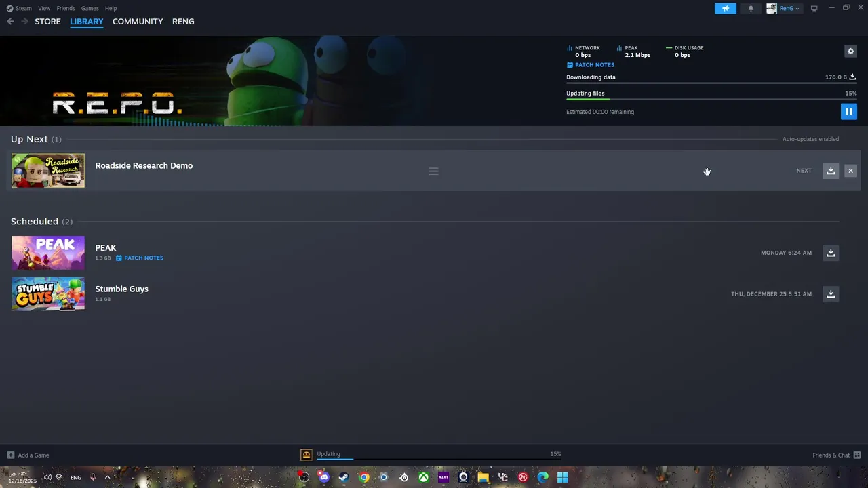
Task: Open Microsoft Edge from the taskbar
Action: coord(542,477)
